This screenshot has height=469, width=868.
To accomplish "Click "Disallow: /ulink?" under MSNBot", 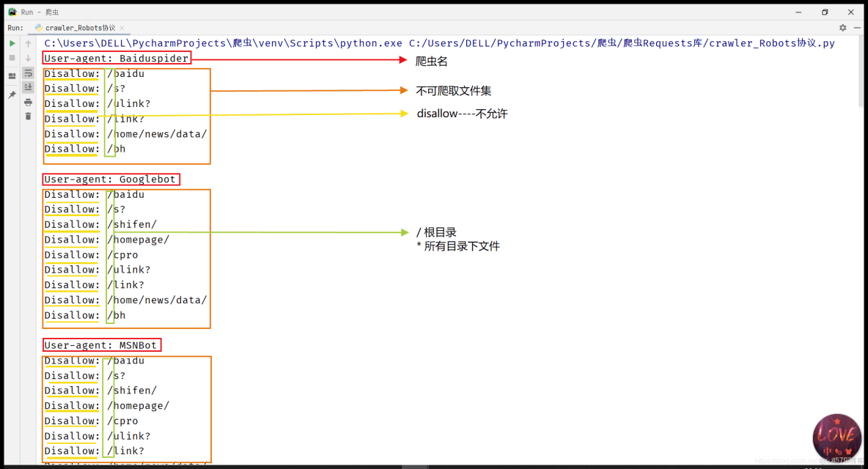I will [x=98, y=436].
